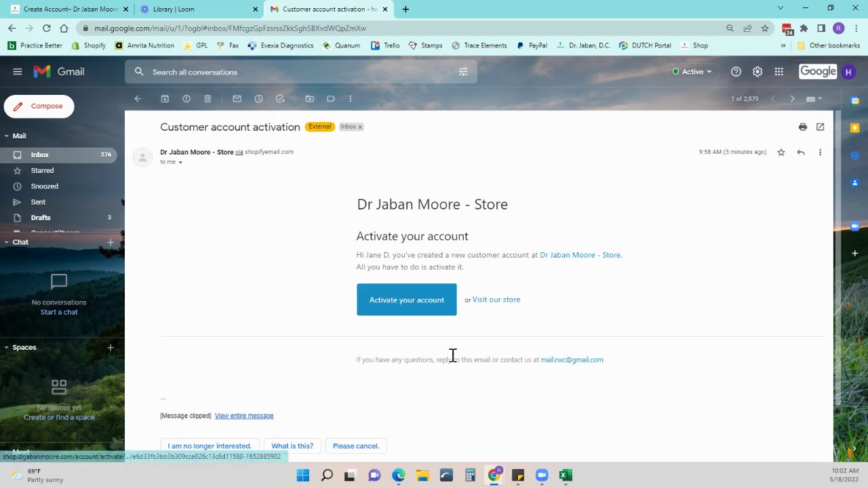Open the Labels icon in the toolbar
The width and height of the screenshot is (868, 488).
[331, 99]
